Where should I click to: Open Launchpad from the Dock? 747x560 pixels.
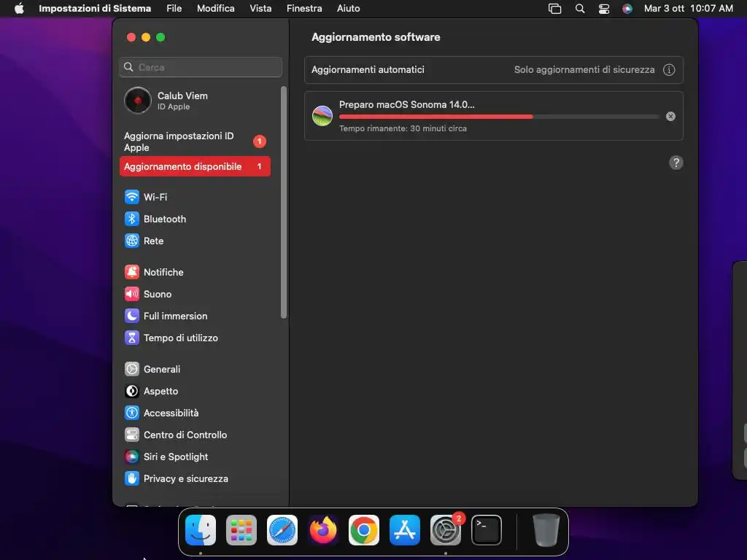[x=241, y=530]
